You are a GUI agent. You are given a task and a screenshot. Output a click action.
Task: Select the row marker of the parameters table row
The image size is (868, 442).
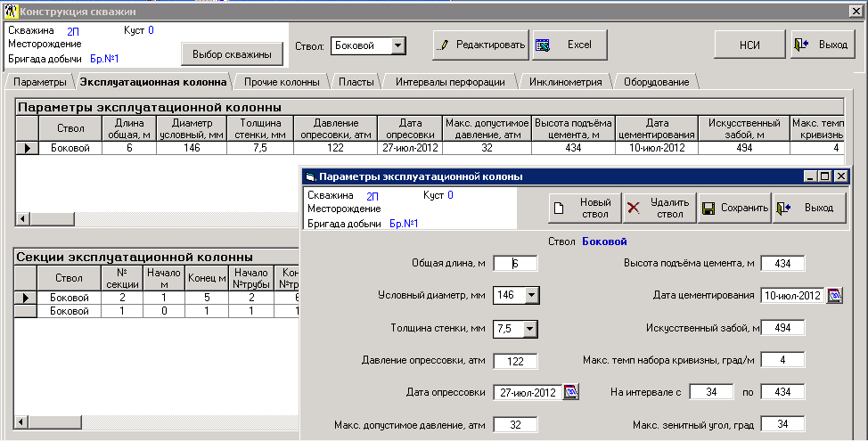(27, 148)
